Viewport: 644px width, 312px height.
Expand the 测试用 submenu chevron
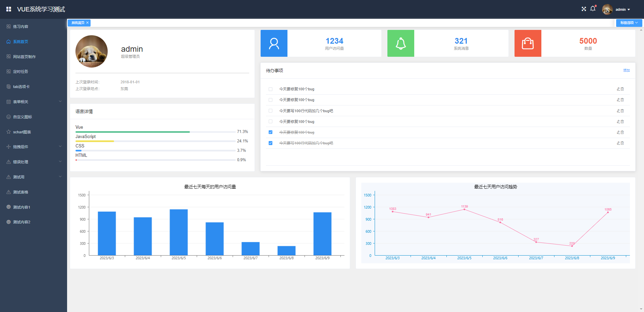[x=60, y=177]
